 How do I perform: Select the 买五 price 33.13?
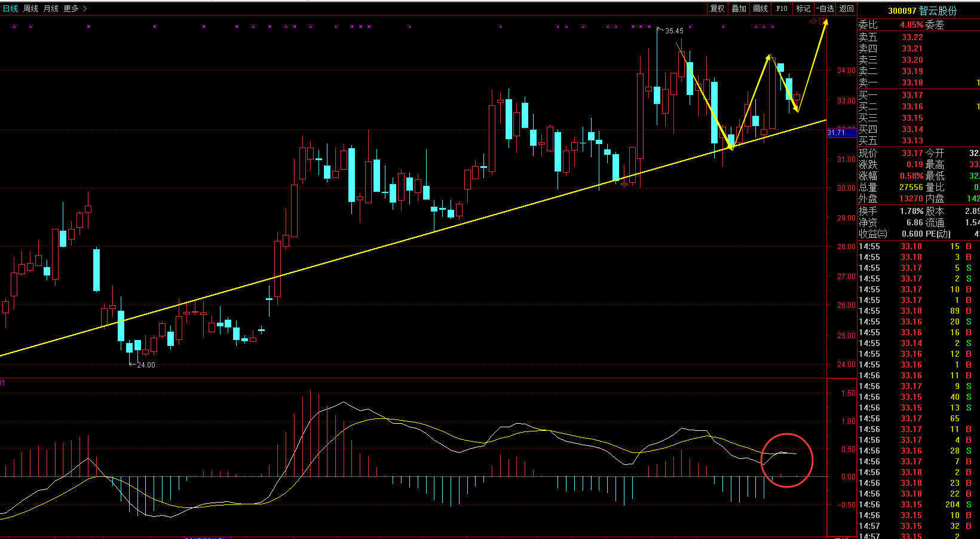[x=912, y=140]
